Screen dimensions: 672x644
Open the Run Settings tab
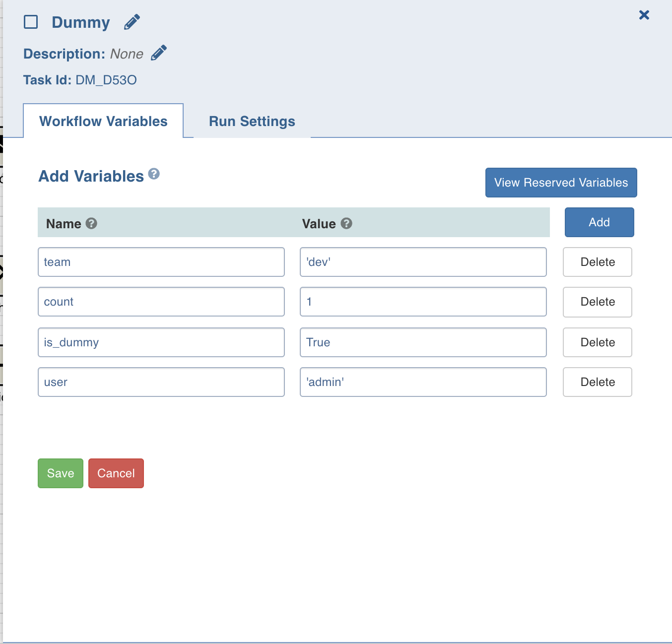tap(252, 121)
